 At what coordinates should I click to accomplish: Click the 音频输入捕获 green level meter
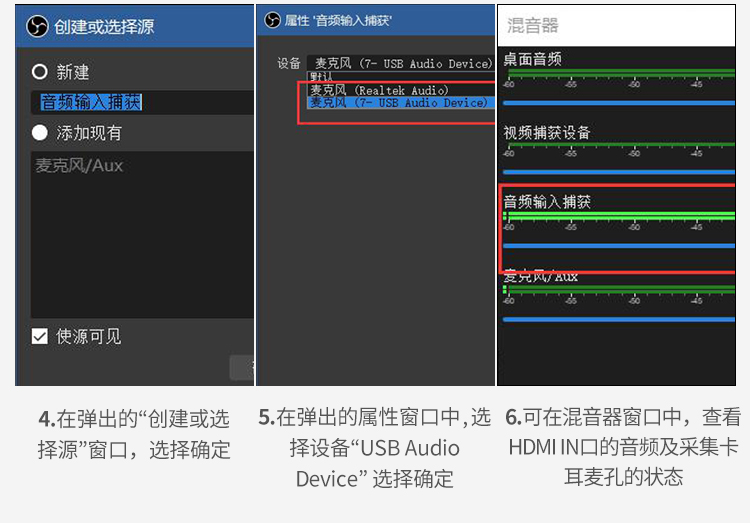(619, 215)
